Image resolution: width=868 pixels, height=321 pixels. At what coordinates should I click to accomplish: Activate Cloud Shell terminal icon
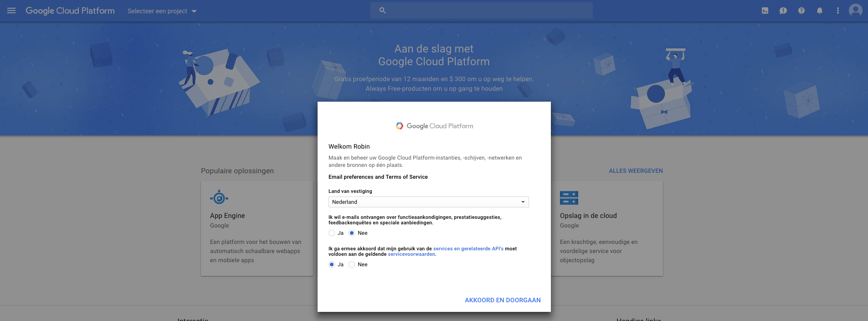765,10
